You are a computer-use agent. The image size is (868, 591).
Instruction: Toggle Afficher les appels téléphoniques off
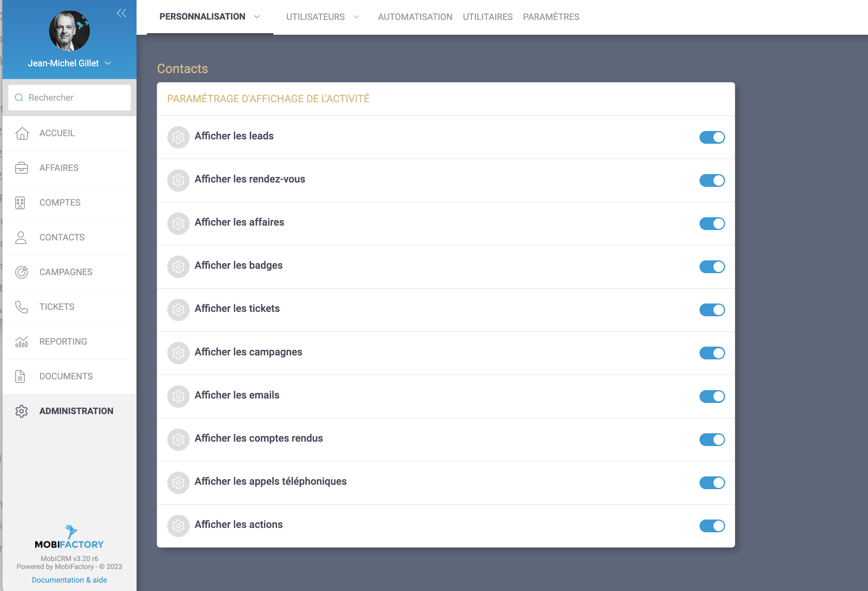tap(712, 483)
